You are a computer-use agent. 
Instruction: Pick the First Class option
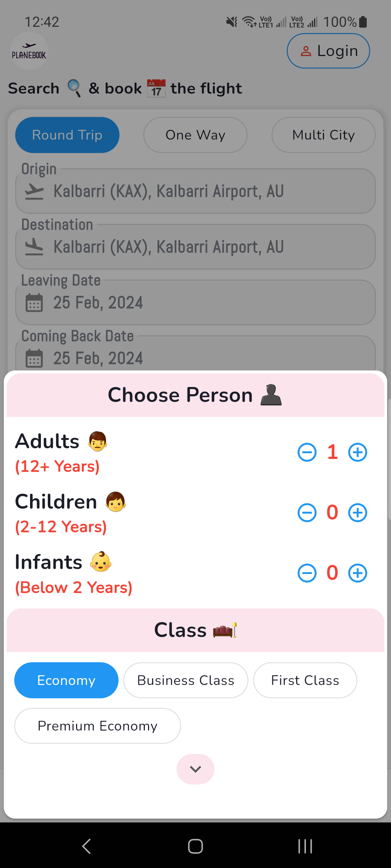(x=305, y=680)
